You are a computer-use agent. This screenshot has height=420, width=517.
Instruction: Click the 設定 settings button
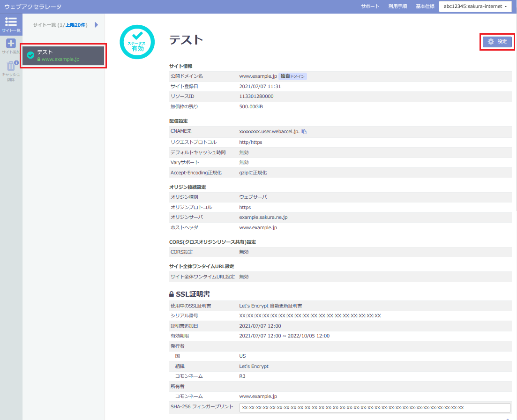tap(497, 42)
